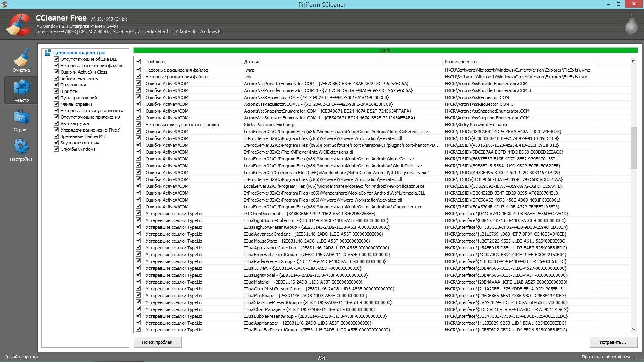Select the IDualFloatBarPresentGroup row
Screen dimensions: 644x362
tap(382, 330)
